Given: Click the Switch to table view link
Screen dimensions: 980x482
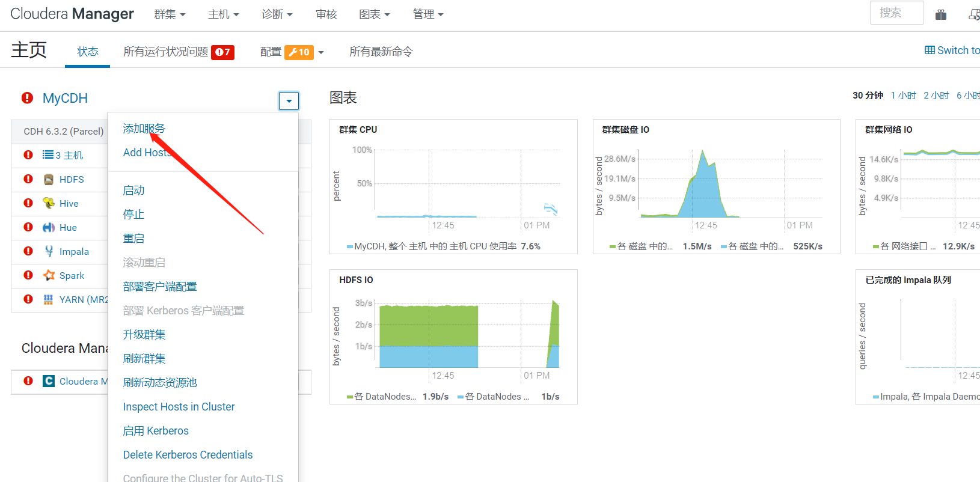Looking at the screenshot, I should [952, 50].
